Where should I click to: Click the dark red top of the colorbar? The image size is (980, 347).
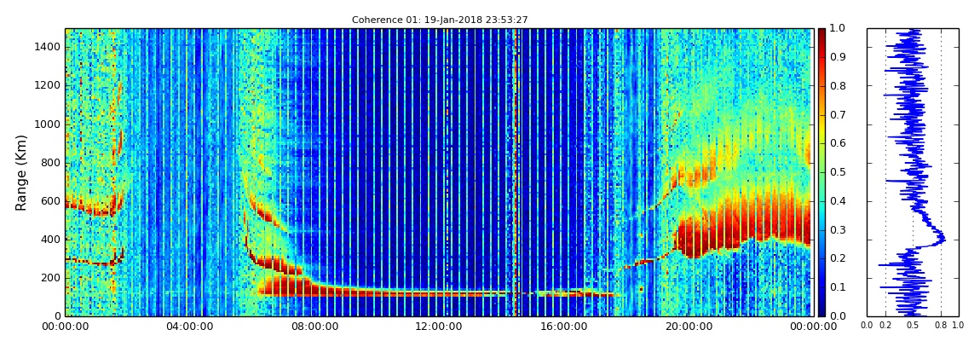point(821,34)
